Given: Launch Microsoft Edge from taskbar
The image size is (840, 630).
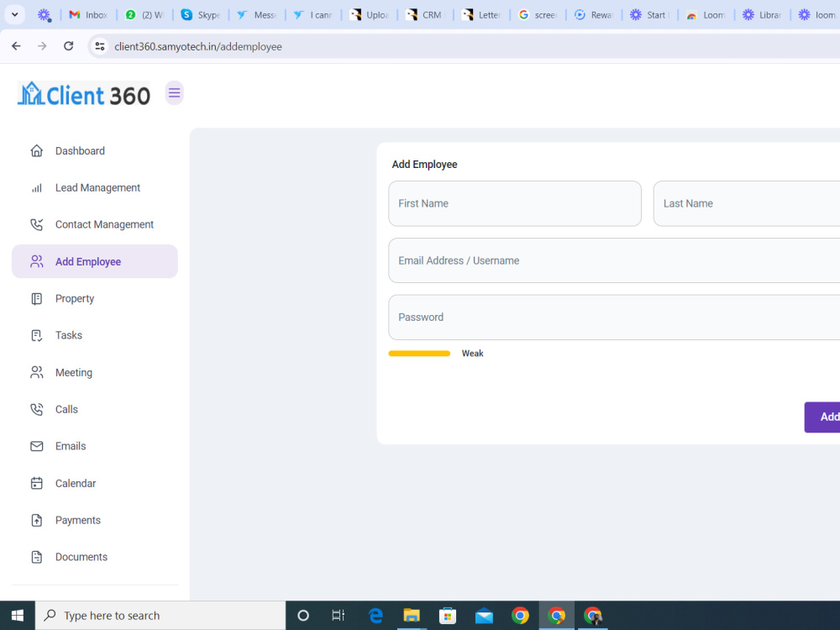Looking at the screenshot, I should 376,616.
